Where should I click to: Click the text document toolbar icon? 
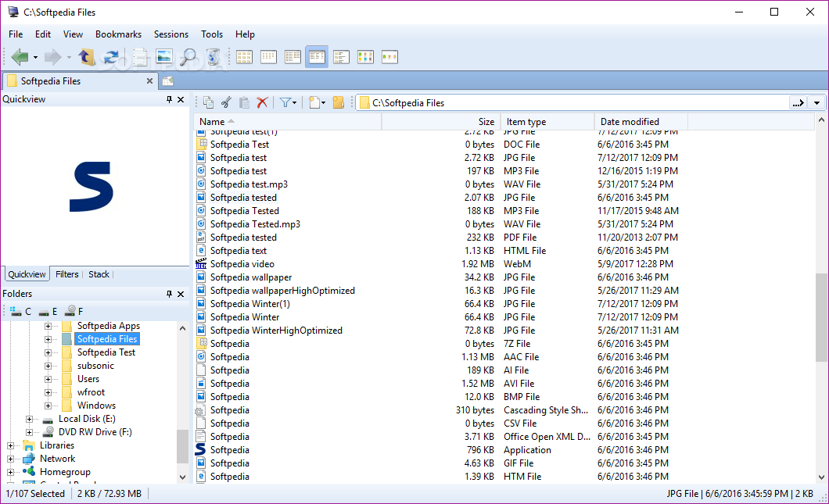click(139, 56)
